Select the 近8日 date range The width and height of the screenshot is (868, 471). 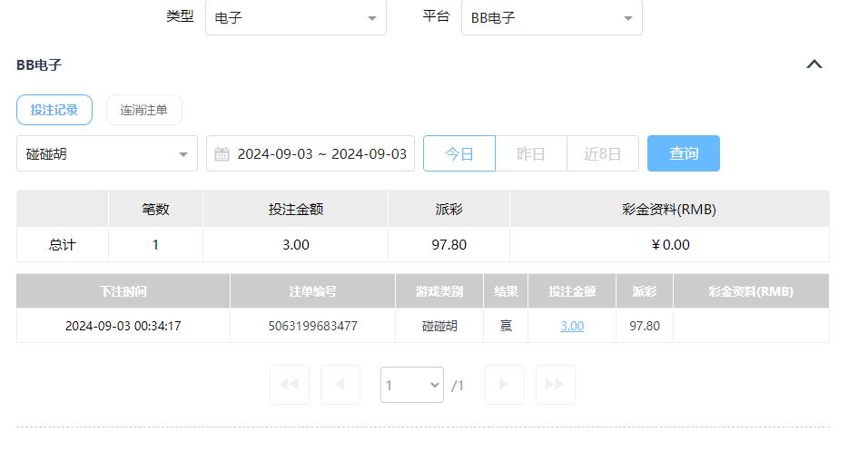click(x=603, y=154)
